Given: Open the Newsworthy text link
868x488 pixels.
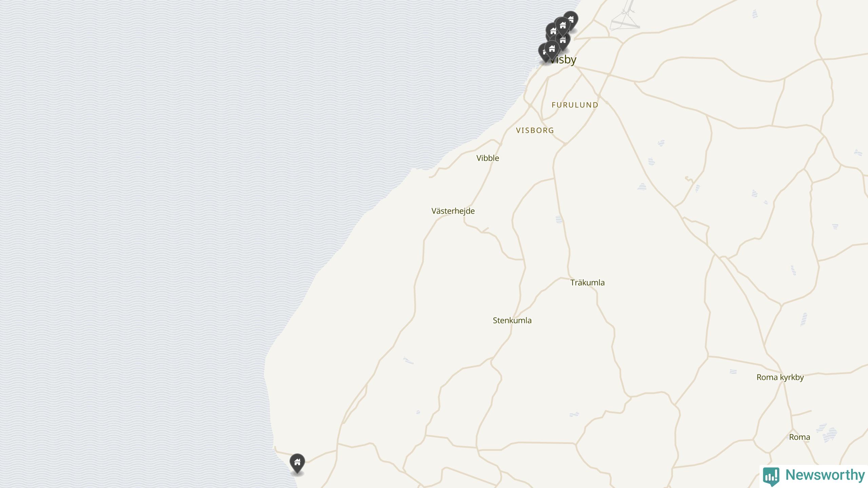Looking at the screenshot, I should point(825,475).
